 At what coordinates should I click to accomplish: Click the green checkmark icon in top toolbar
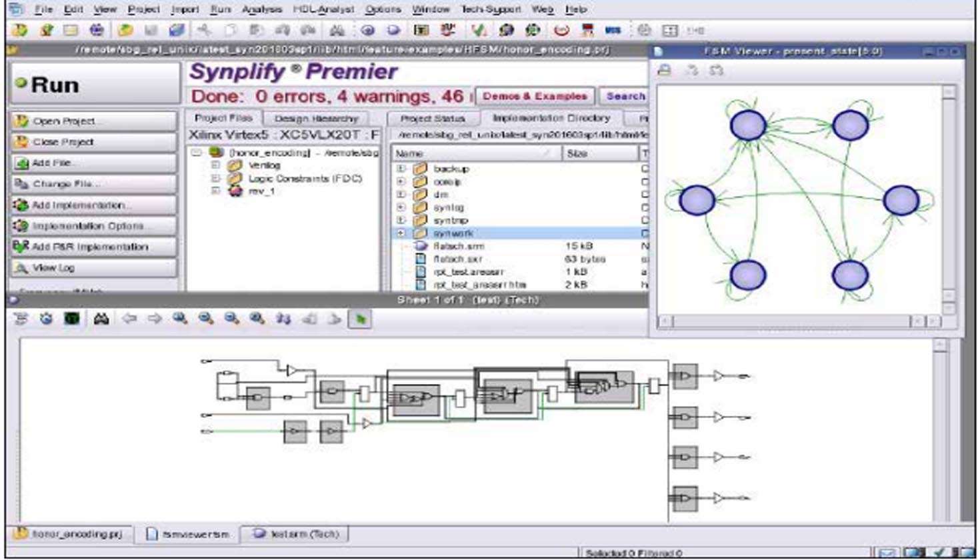click(x=478, y=30)
